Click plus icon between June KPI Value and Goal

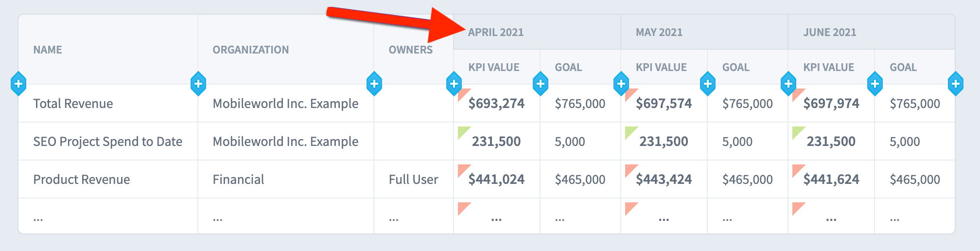click(875, 84)
